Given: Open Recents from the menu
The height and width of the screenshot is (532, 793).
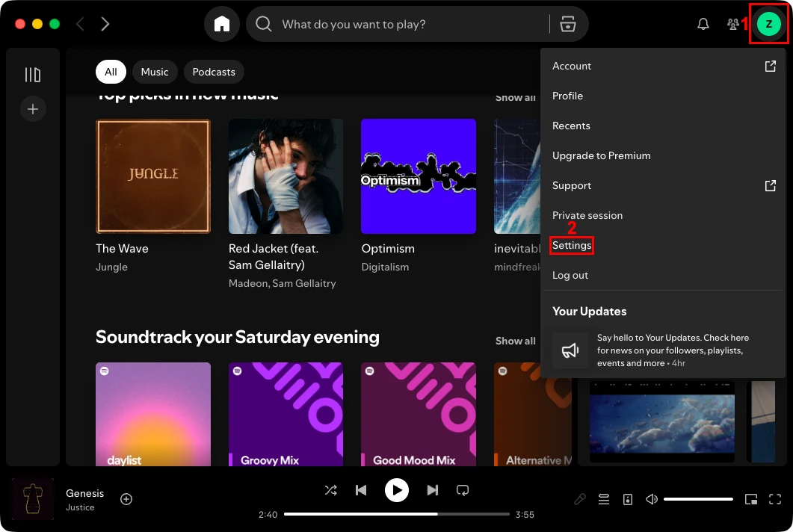Looking at the screenshot, I should click(x=664, y=126).
